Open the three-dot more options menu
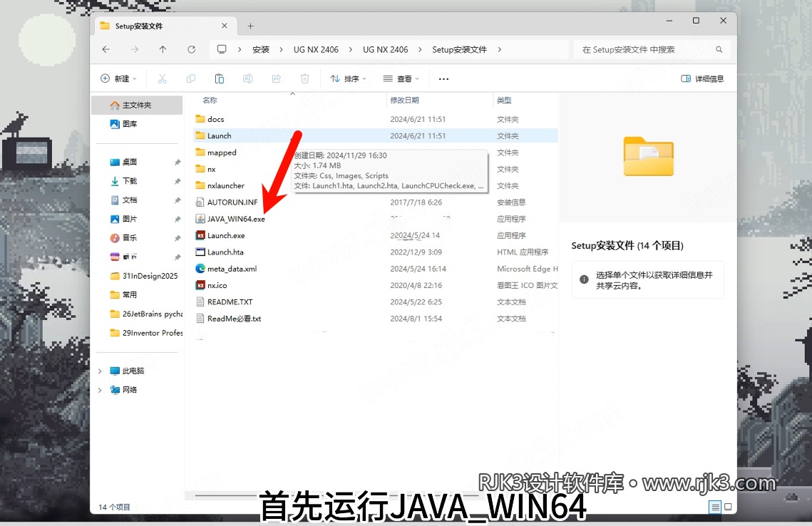Image resolution: width=812 pixels, height=526 pixels. (443, 78)
